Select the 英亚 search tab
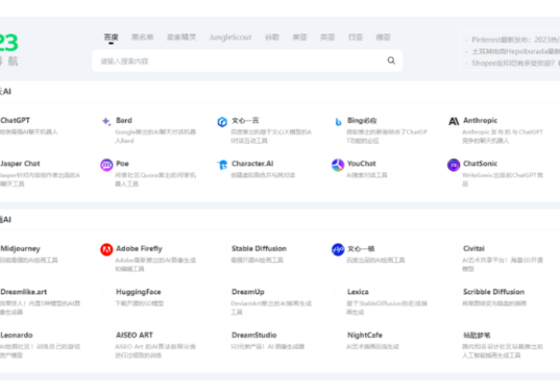 328,37
